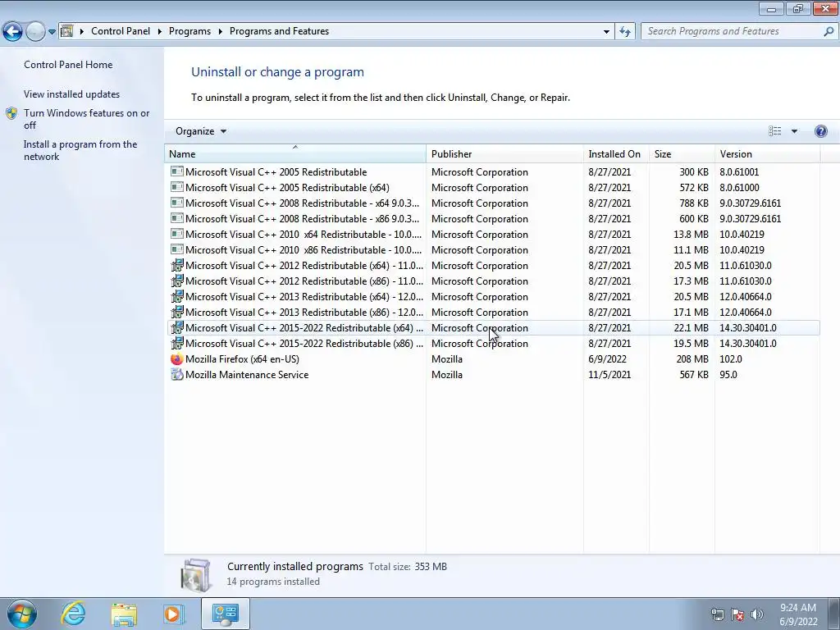Select Microsoft Visual C++ 2005 Redistributable icon
The height and width of the screenshot is (630, 840).
point(177,172)
